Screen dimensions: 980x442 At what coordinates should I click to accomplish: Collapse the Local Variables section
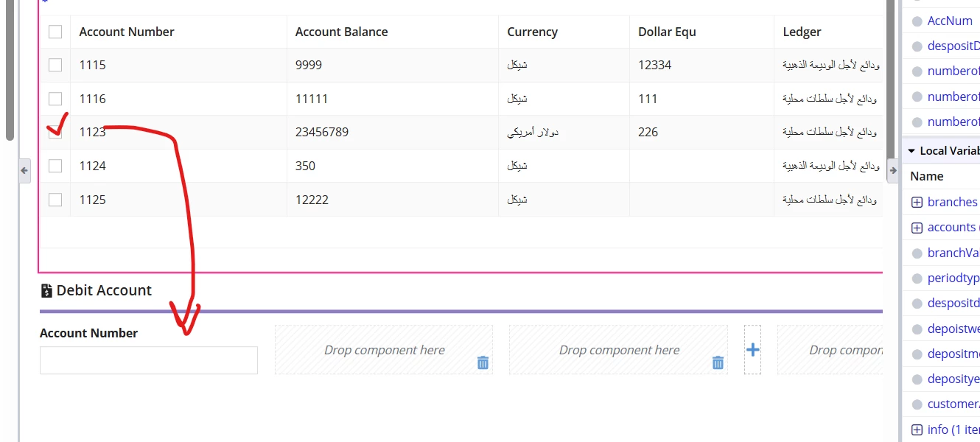911,150
